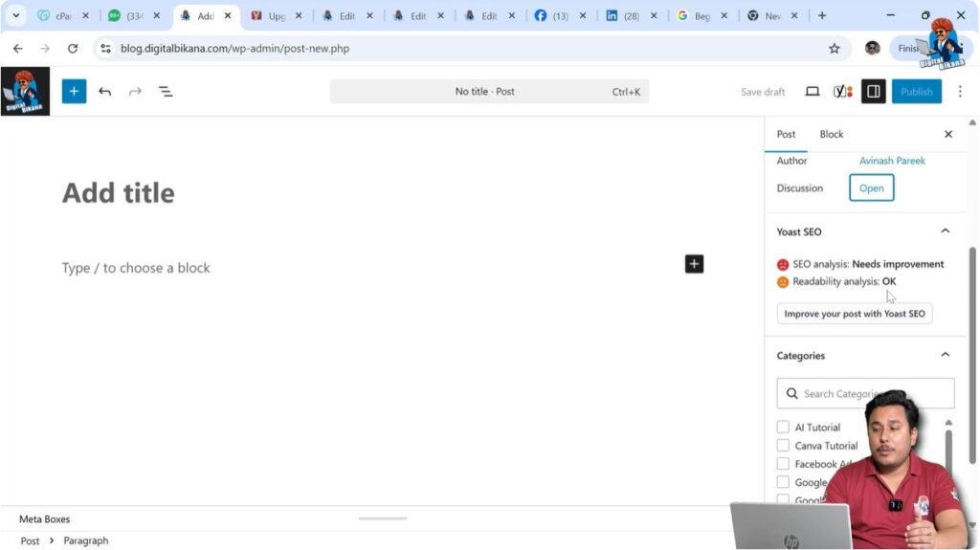Screen dimensions: 980x550
Task: Open the document overview list
Action: tap(166, 92)
